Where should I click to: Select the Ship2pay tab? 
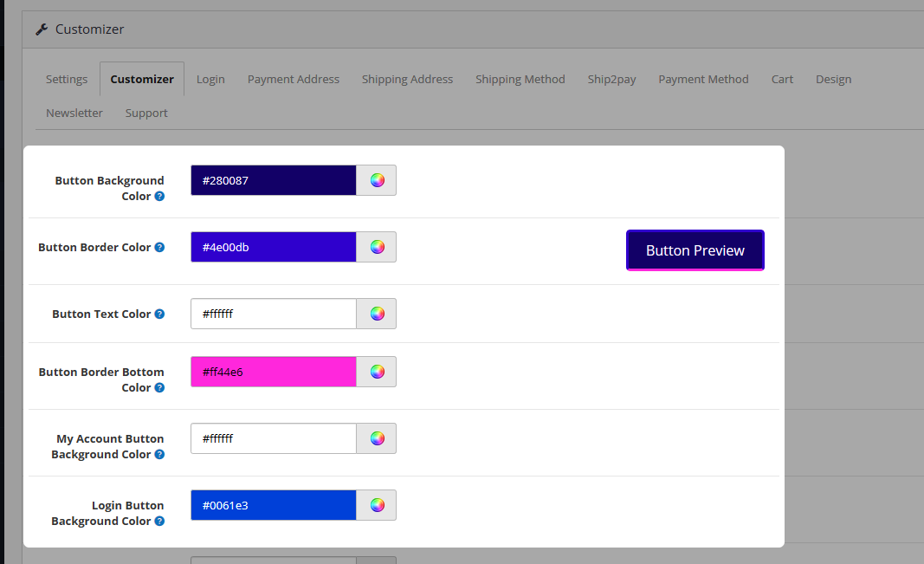[611, 80]
